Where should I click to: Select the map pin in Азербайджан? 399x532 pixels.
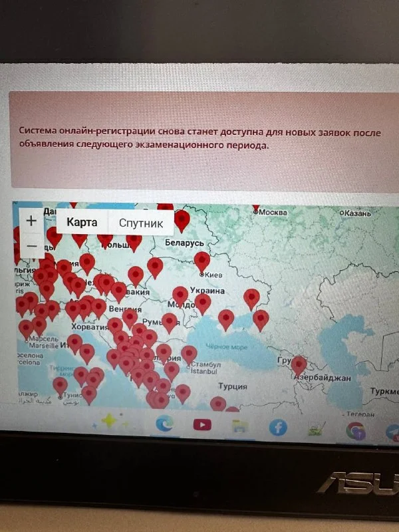click(x=299, y=364)
